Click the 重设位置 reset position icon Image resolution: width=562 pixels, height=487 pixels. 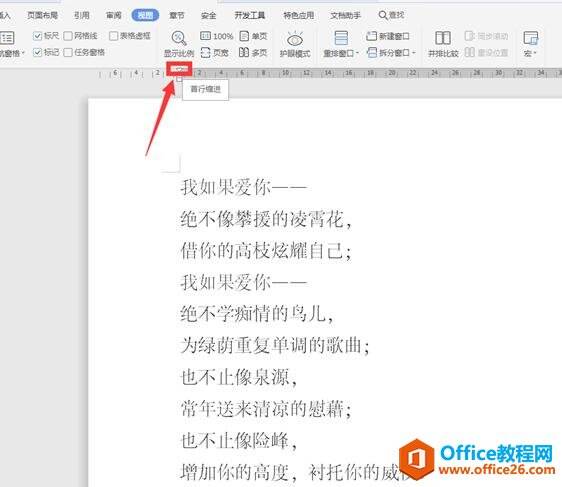[470, 53]
